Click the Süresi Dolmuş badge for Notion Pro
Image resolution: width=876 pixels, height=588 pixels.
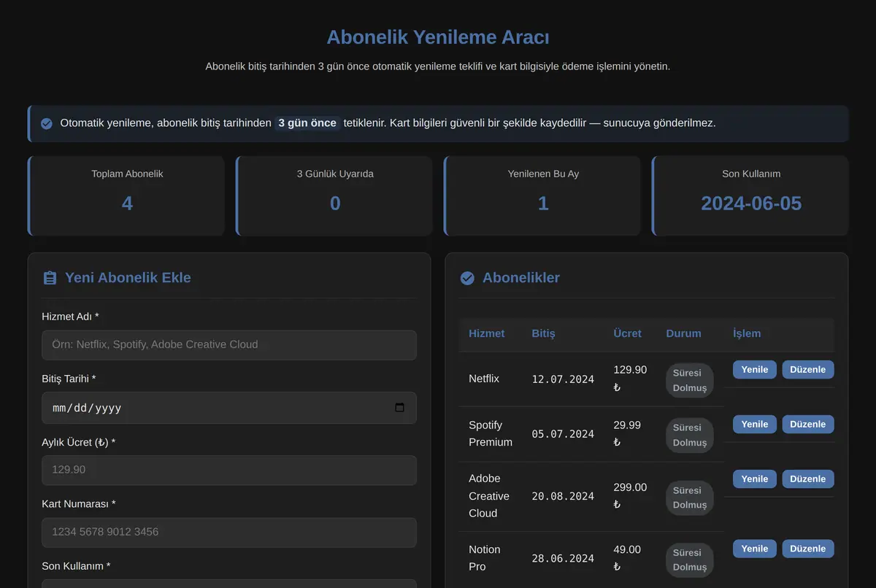[x=690, y=560]
